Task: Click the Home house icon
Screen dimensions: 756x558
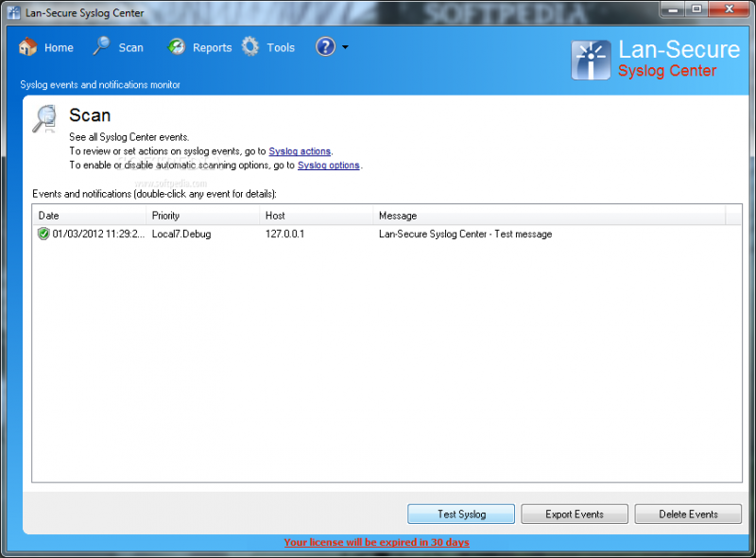Action: coord(28,47)
